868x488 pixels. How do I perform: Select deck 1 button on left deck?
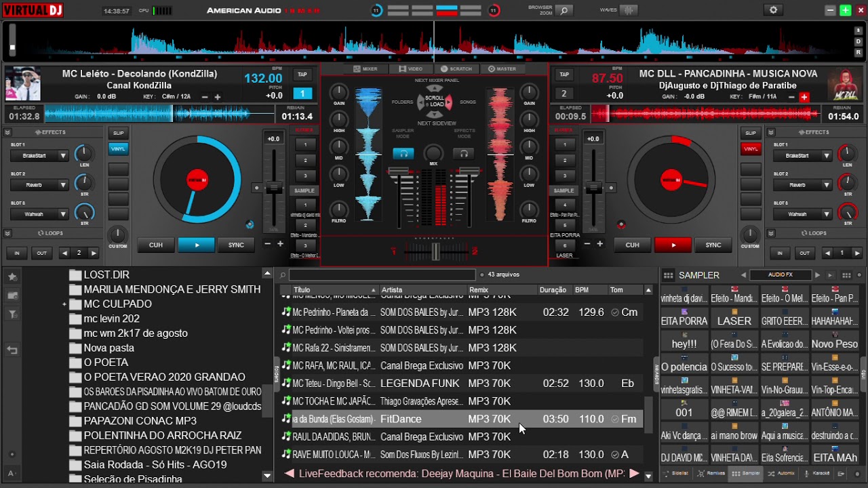click(302, 94)
